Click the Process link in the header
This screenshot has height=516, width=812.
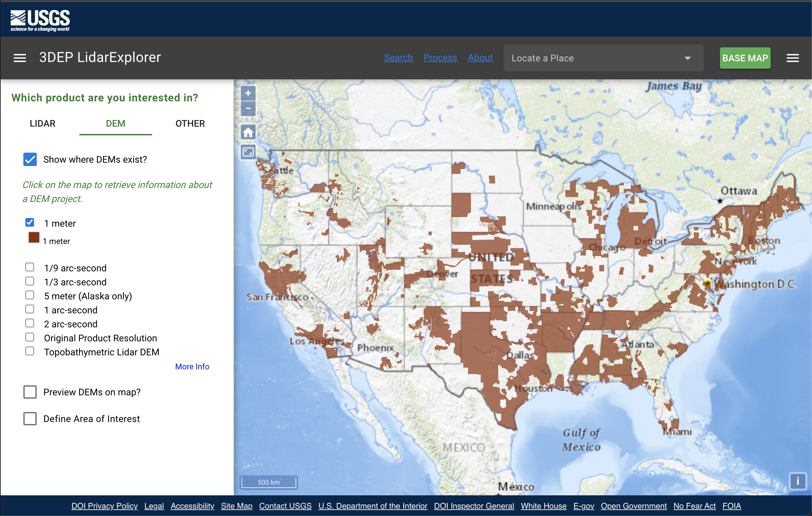point(440,58)
